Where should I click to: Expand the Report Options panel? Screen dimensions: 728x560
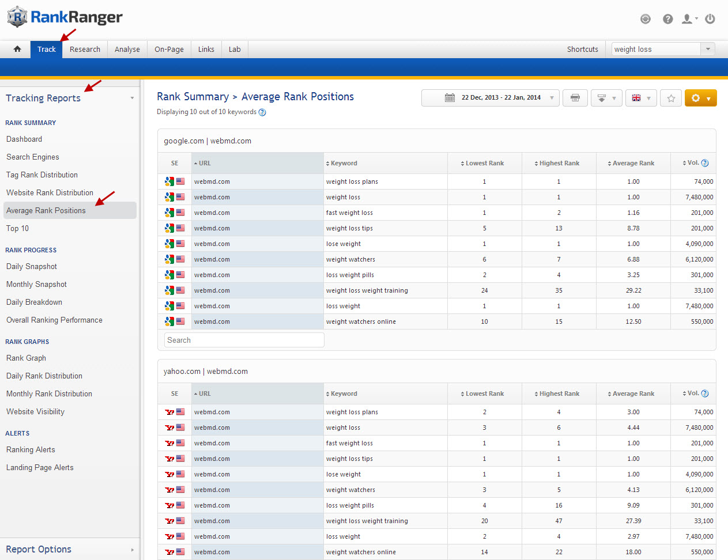[x=69, y=549]
